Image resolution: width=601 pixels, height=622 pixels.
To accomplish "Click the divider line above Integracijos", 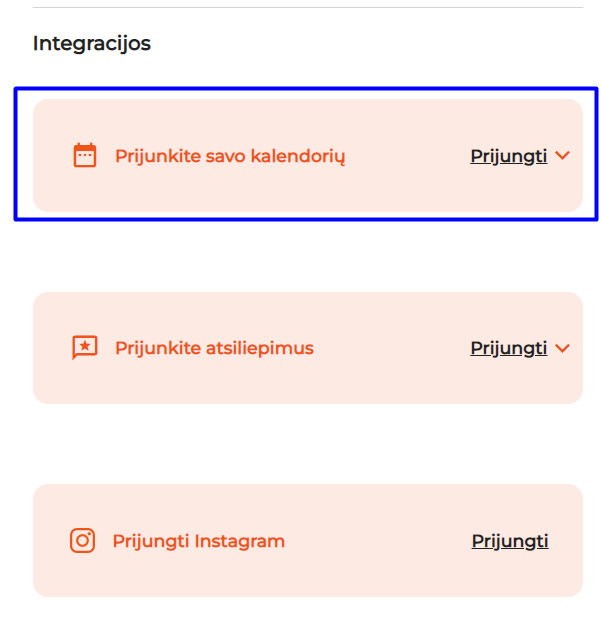I will pyautogui.click(x=300, y=8).
